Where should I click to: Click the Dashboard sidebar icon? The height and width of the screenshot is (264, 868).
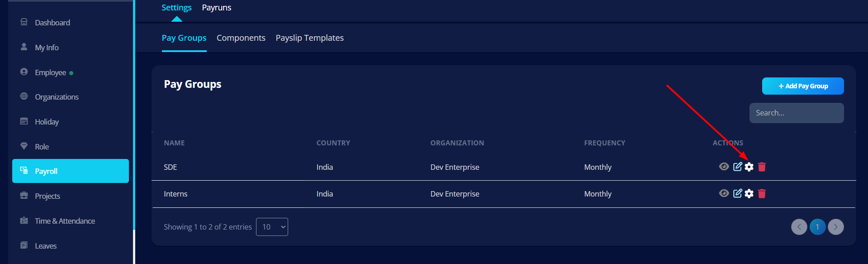24,22
